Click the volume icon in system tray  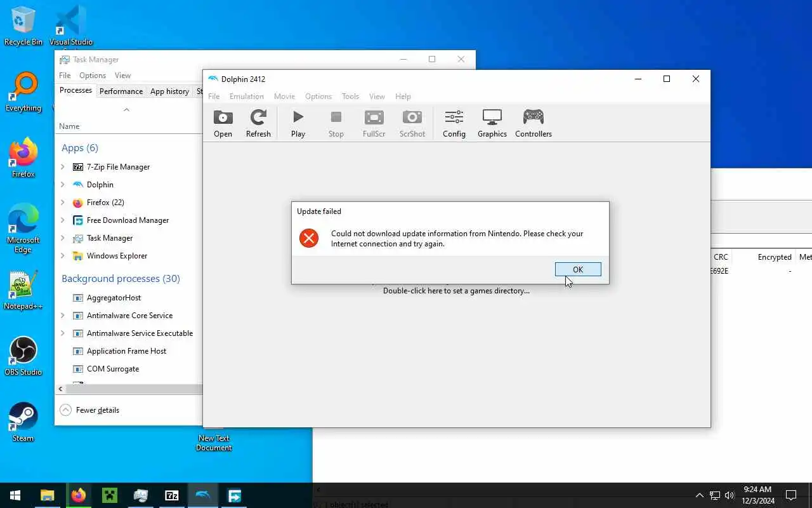(729, 495)
